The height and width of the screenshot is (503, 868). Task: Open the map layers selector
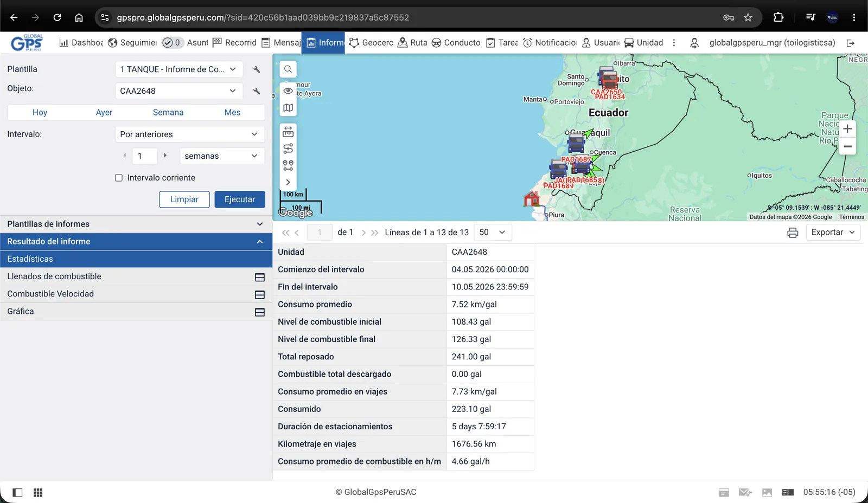point(288,108)
